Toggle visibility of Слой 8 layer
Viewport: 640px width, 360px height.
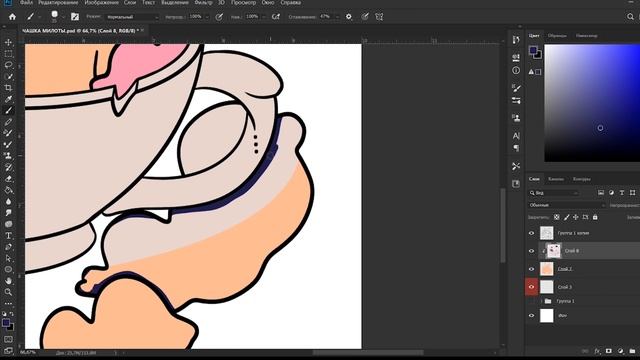click(x=531, y=251)
